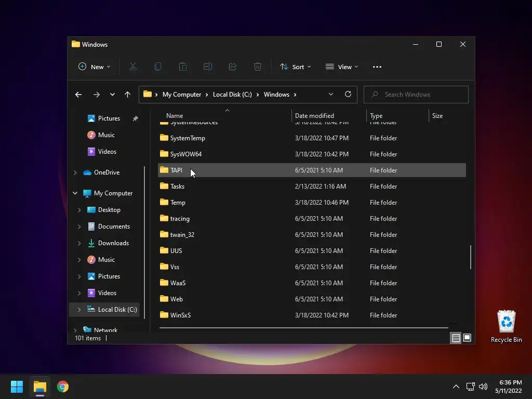Select the SysWOW64 folder row
The height and width of the screenshot is (399, 532).
[x=312, y=154]
